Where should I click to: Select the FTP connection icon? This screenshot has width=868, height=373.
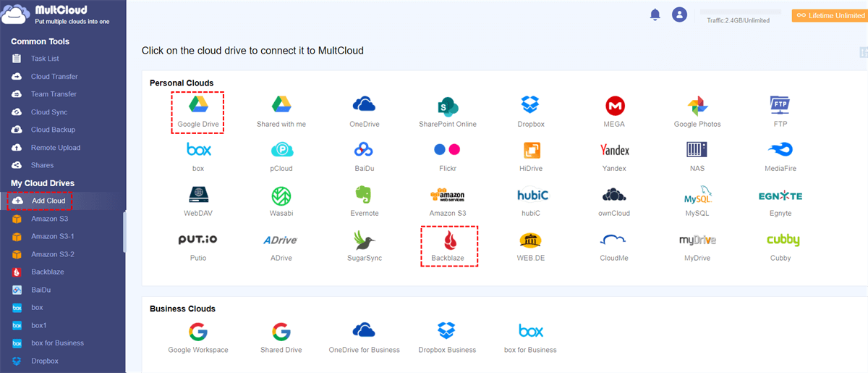pos(780,112)
